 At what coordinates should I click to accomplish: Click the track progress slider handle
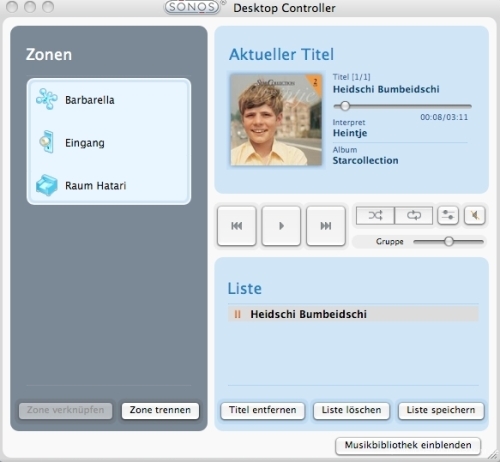[345, 106]
